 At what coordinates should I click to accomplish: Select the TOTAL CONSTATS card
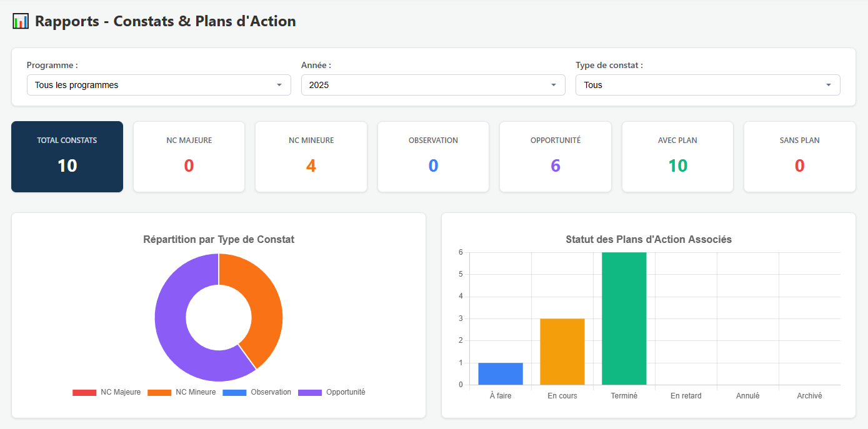click(67, 156)
